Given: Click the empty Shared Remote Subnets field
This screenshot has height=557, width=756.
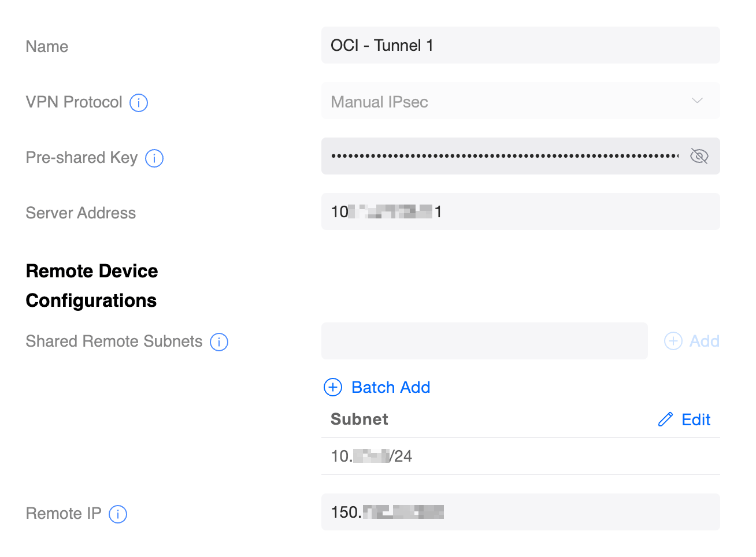Looking at the screenshot, I should pyautogui.click(x=484, y=341).
